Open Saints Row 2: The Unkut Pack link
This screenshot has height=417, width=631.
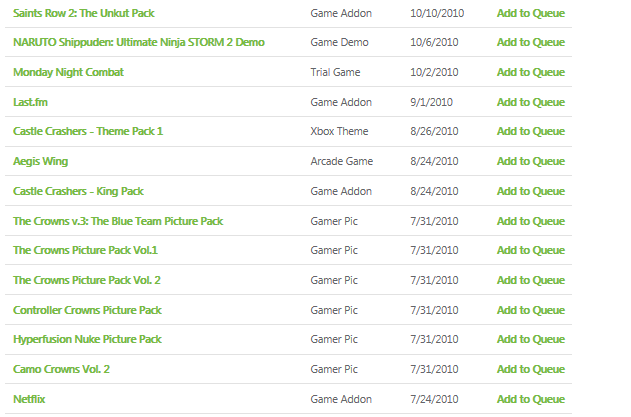pos(84,13)
